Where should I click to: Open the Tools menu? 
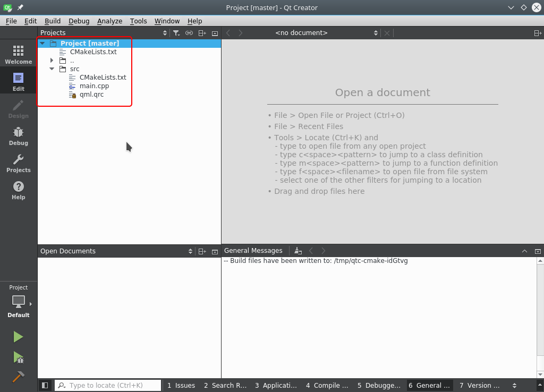click(x=139, y=21)
